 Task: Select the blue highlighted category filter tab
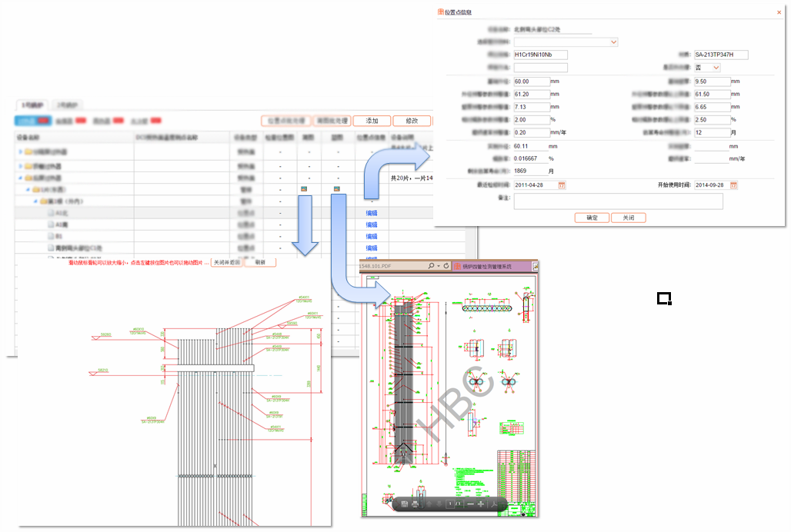pos(33,121)
